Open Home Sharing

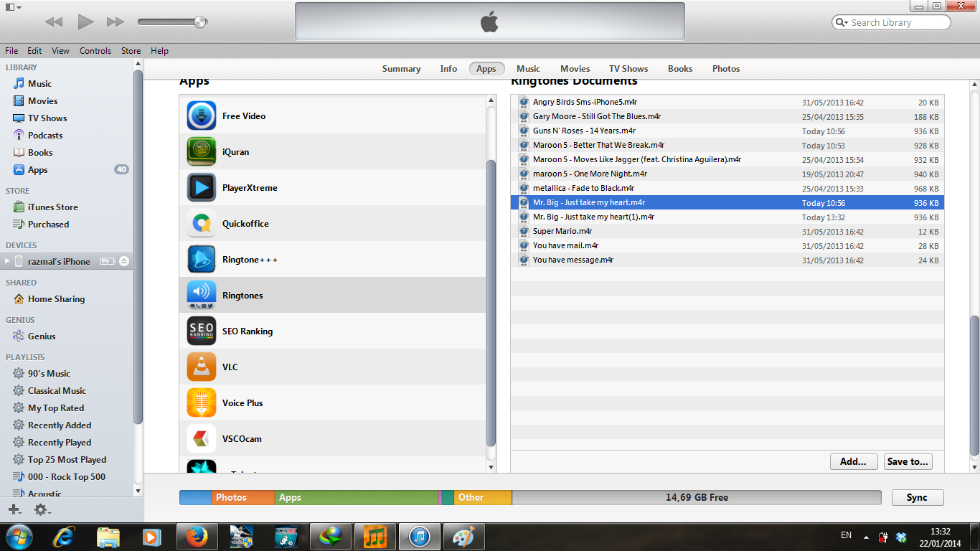click(56, 299)
